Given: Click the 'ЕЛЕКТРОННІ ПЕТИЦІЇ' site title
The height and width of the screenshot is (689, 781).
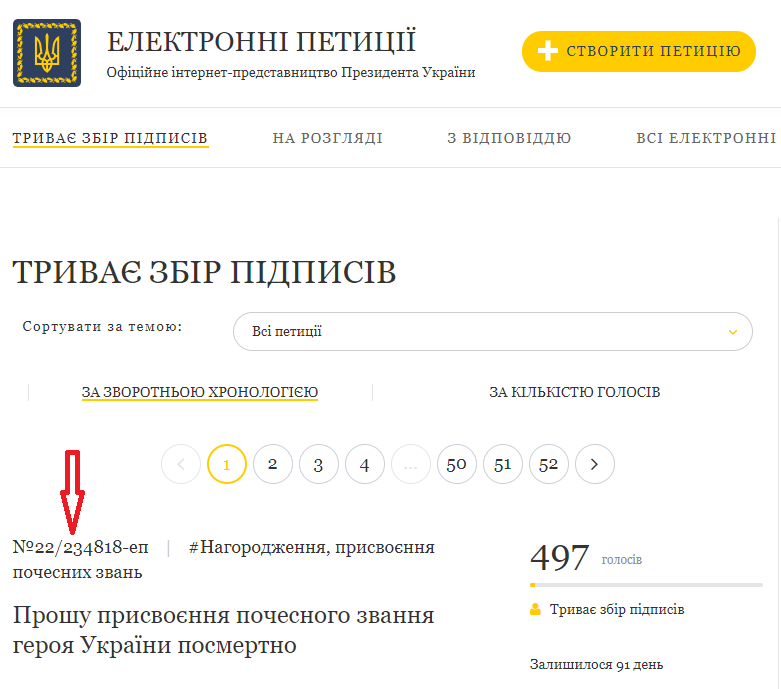Looking at the screenshot, I should click(x=261, y=41).
